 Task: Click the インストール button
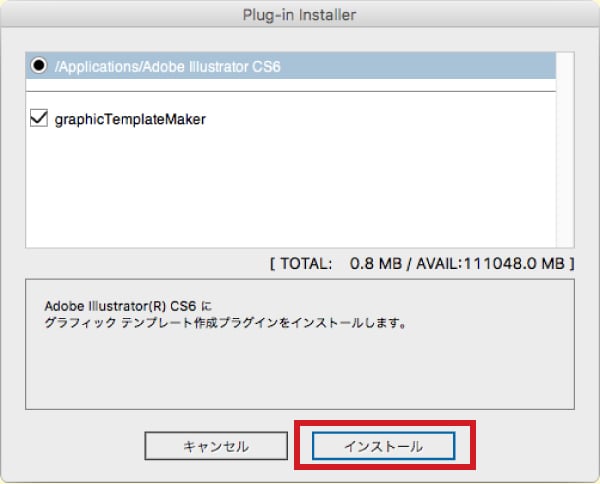point(383,446)
